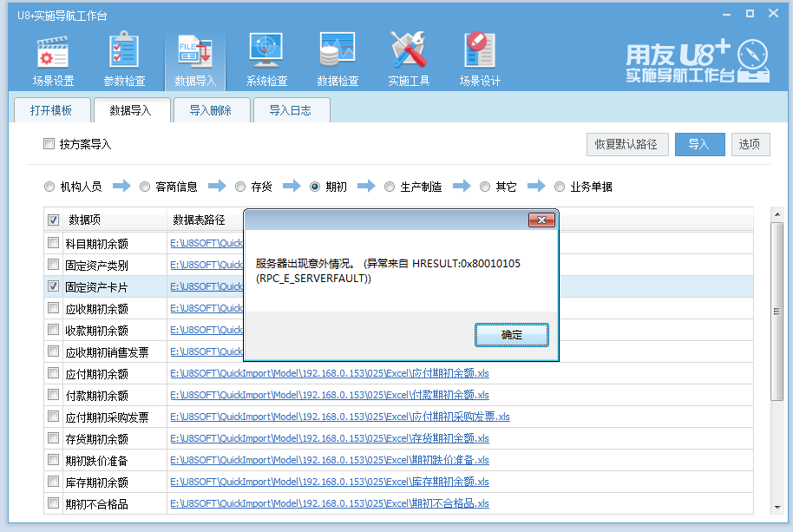Open the 期初跌价准备.xls path link
Image resolution: width=793 pixels, height=532 pixels.
pyautogui.click(x=330, y=460)
